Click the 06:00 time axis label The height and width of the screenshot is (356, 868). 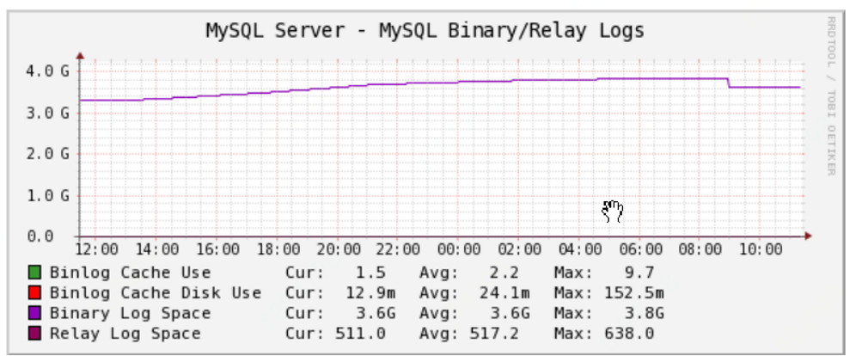[x=640, y=249]
